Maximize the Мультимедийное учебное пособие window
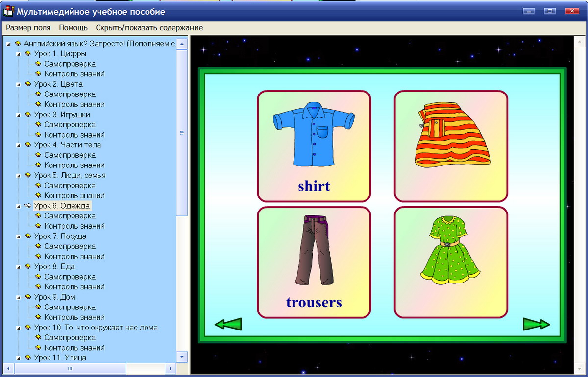The image size is (588, 377). (x=550, y=11)
